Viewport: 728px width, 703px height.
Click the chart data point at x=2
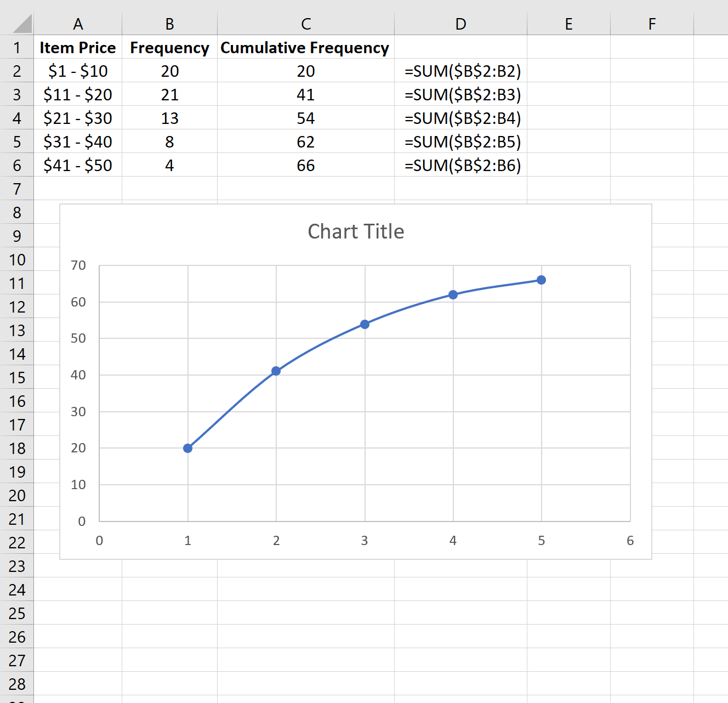[x=276, y=371]
